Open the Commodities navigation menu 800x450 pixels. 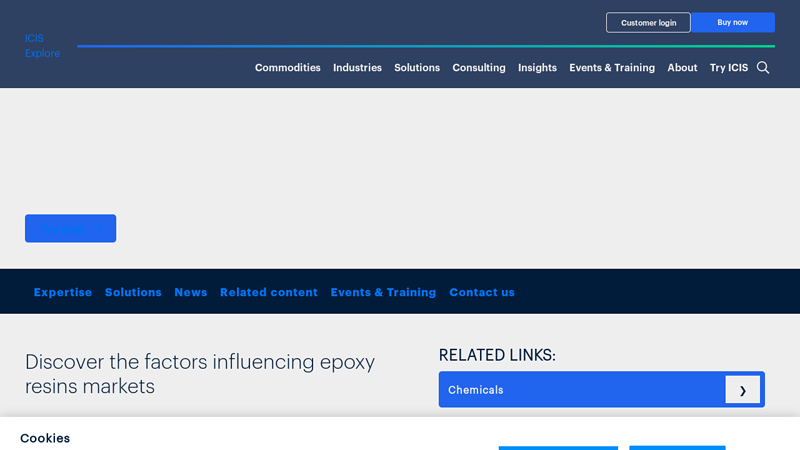coord(287,68)
